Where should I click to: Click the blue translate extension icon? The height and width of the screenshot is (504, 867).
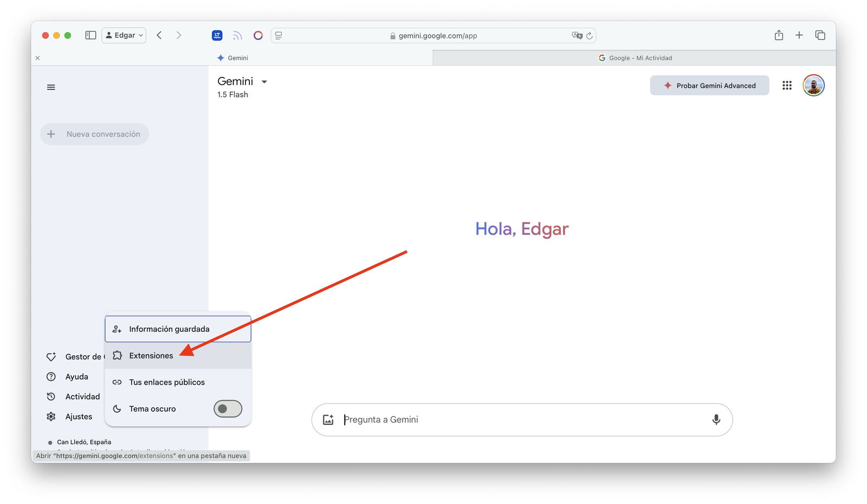coord(217,35)
